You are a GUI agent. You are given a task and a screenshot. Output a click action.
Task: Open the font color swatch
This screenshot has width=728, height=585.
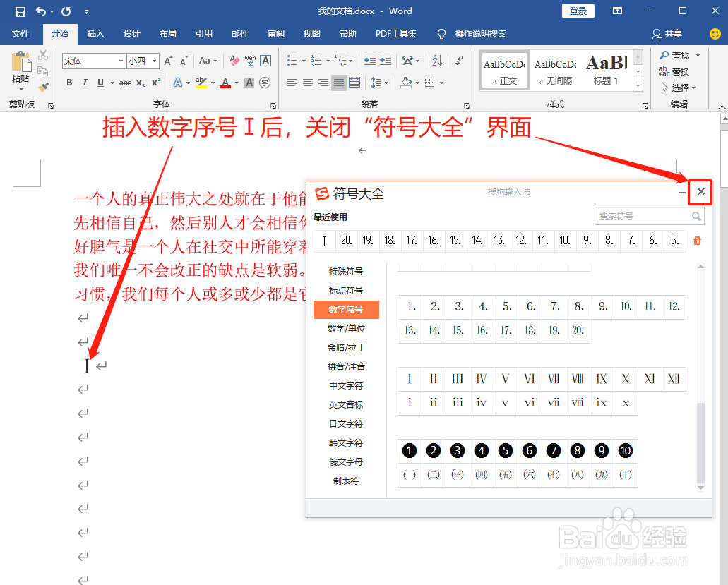pyautogui.click(x=226, y=83)
